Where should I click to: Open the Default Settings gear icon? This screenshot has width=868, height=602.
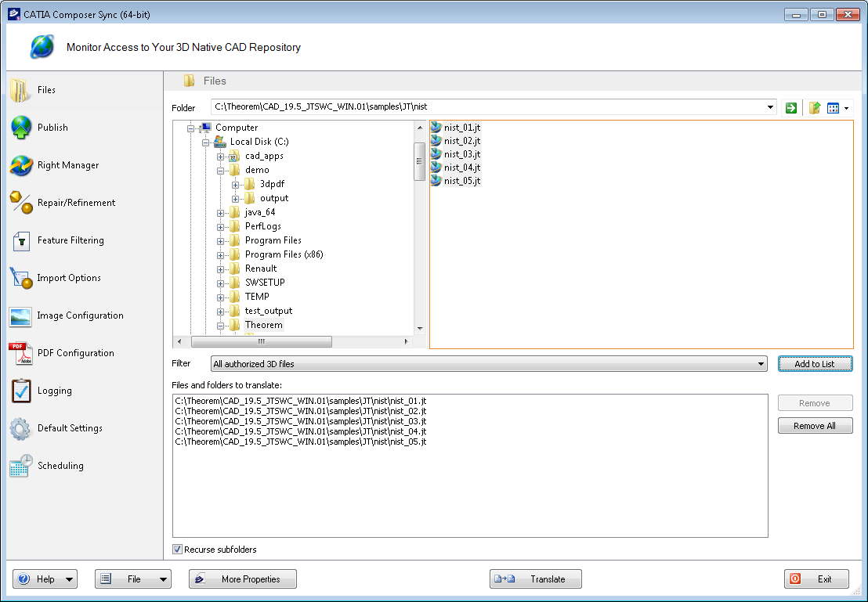pos(20,429)
